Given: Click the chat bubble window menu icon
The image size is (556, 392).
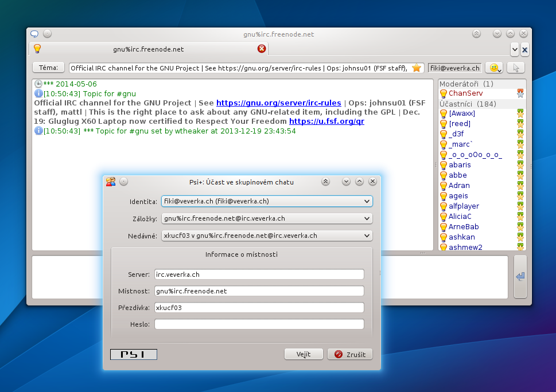Looking at the screenshot, I should tap(34, 34).
